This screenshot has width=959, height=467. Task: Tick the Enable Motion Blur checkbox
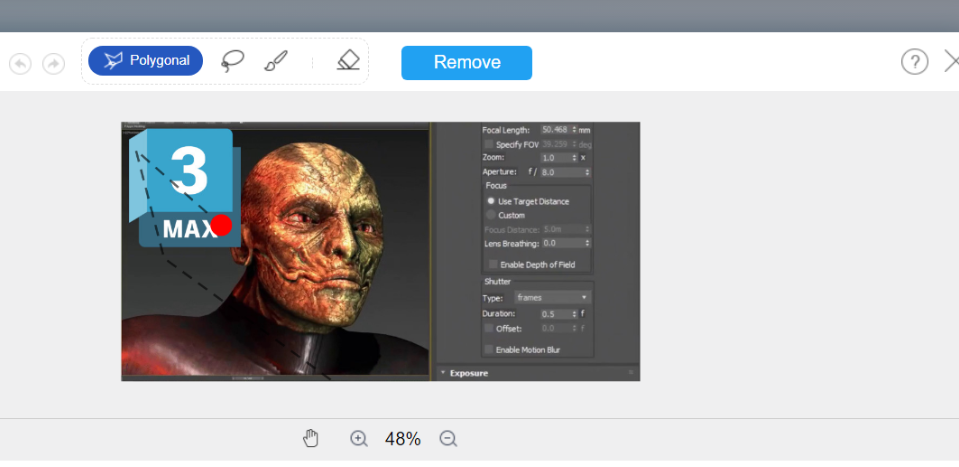coord(489,349)
